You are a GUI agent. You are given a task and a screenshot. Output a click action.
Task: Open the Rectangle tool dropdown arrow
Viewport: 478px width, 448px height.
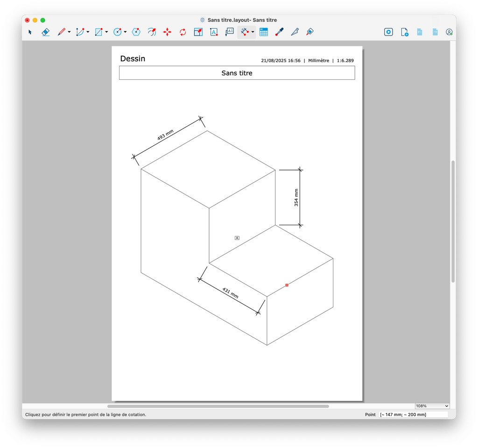pyautogui.click(x=106, y=32)
